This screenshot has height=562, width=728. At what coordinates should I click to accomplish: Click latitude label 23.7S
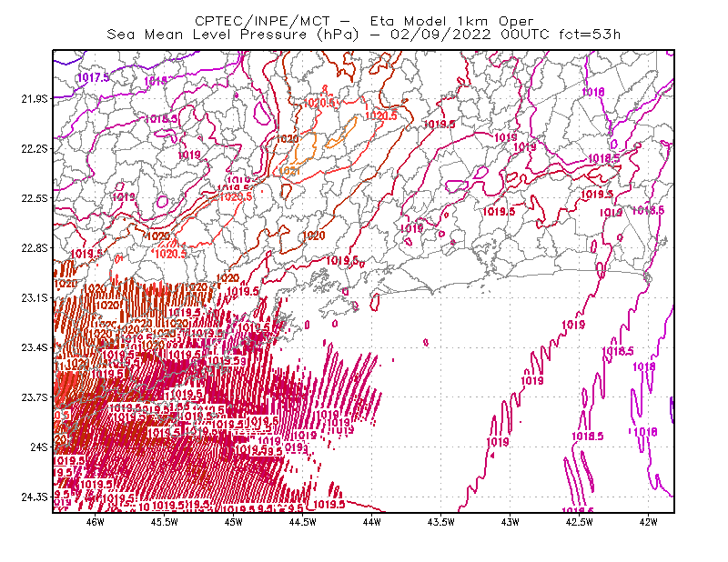click(x=35, y=397)
